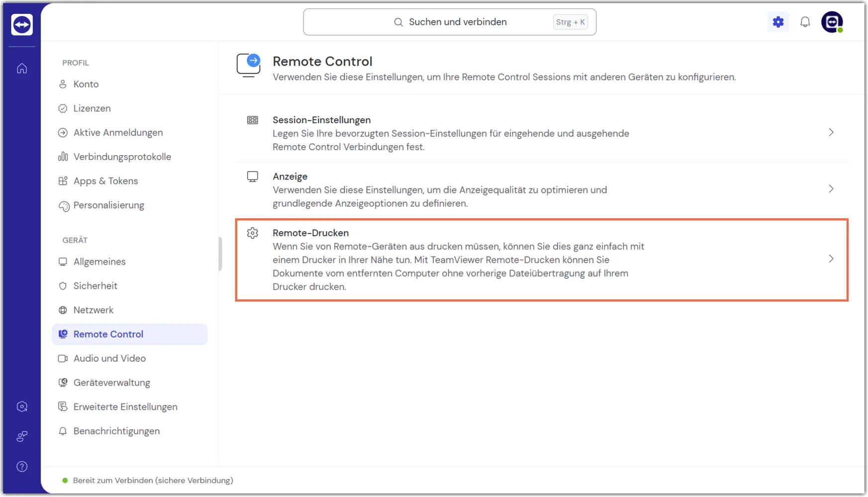Open the blue settings gear icon
868x497 pixels.
tap(778, 22)
